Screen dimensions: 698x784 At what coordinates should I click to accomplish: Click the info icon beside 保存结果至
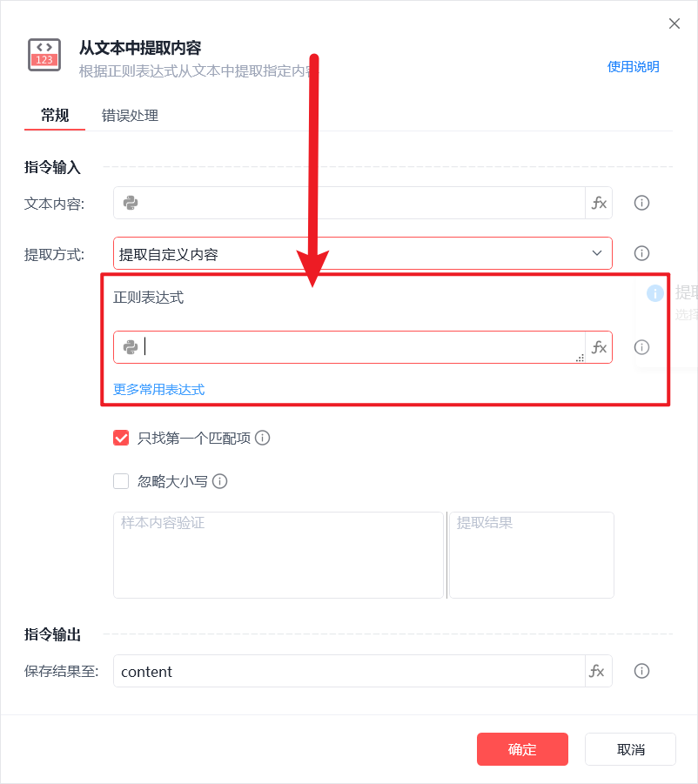(x=641, y=671)
